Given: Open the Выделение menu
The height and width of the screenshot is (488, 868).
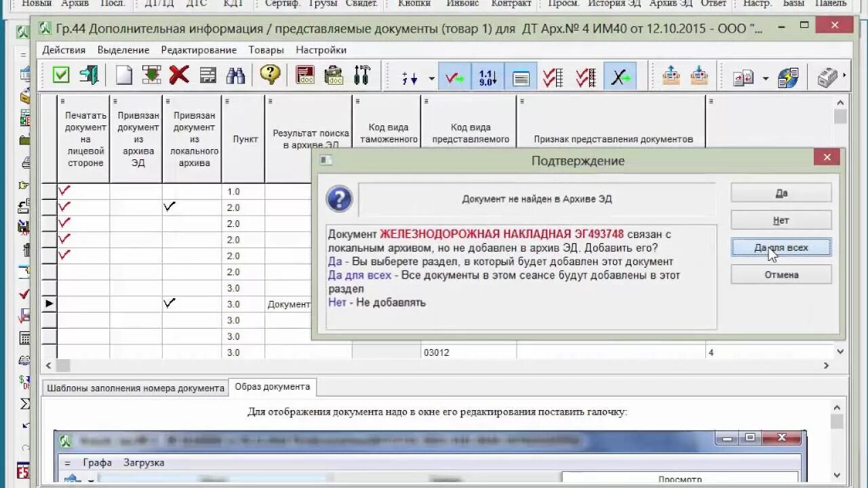Looking at the screenshot, I should tap(123, 50).
